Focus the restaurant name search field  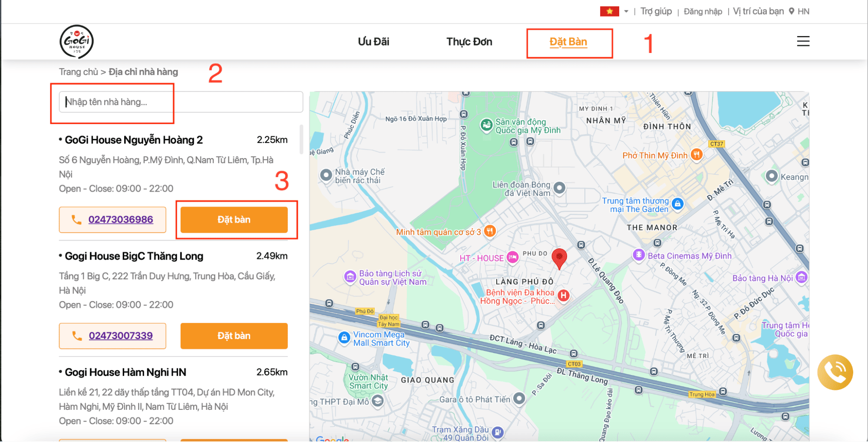click(x=181, y=102)
